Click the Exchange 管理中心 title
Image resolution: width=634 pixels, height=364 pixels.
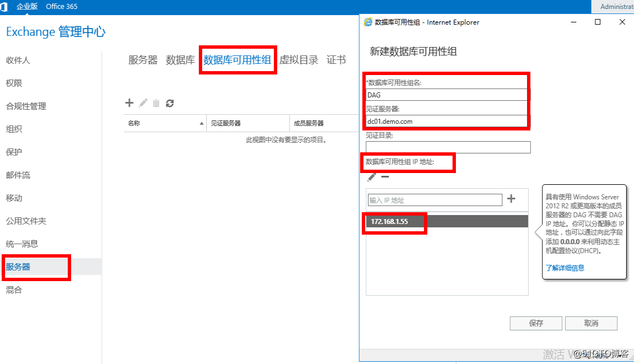56,32
